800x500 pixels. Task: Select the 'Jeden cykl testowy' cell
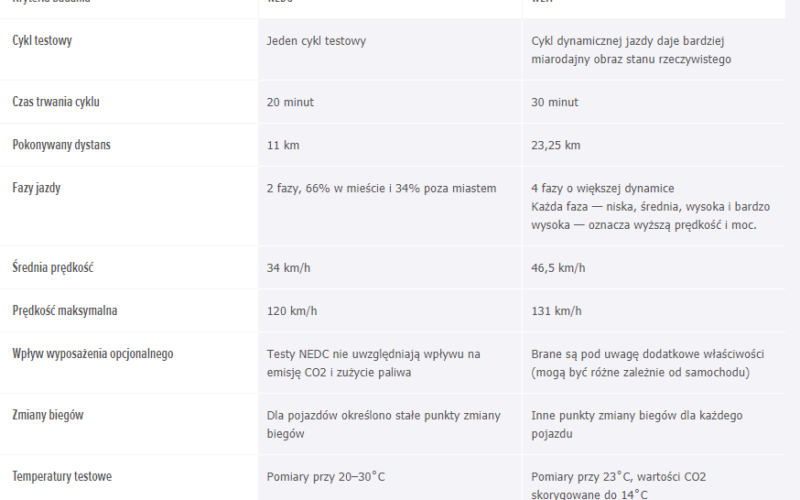click(316, 41)
